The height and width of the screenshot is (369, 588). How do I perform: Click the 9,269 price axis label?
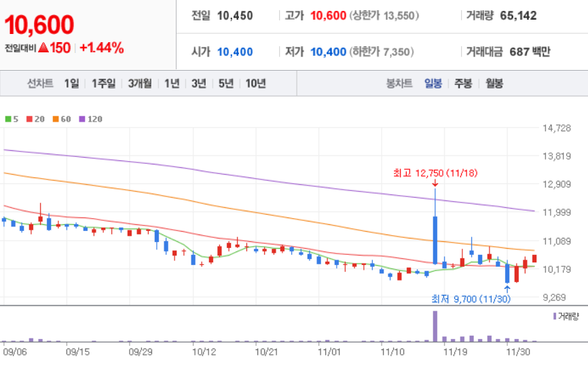click(x=554, y=298)
